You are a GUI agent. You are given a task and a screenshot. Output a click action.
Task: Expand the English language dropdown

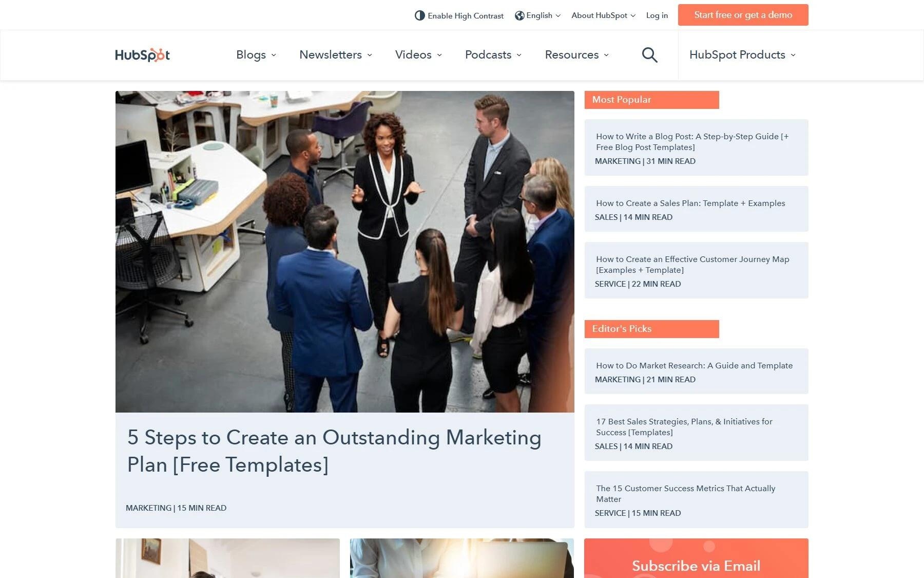pos(538,15)
